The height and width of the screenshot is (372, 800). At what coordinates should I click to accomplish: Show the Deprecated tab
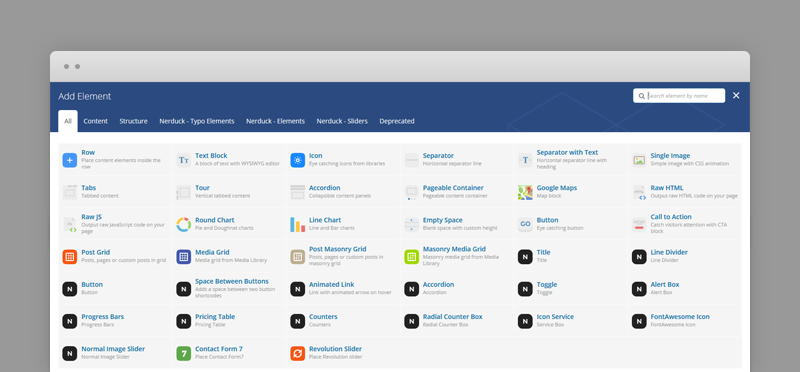pos(397,121)
